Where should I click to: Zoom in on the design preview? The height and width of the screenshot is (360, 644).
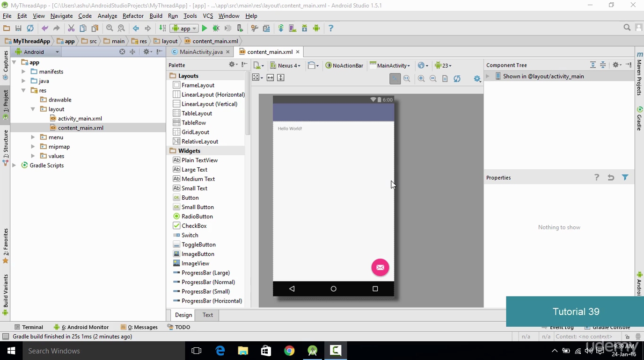(421, 79)
